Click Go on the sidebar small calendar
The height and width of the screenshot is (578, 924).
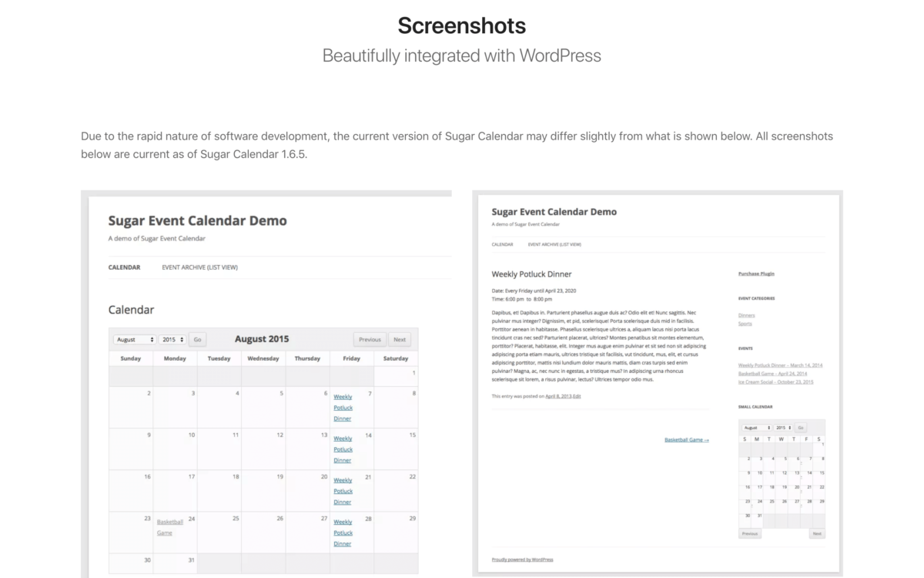(800, 427)
